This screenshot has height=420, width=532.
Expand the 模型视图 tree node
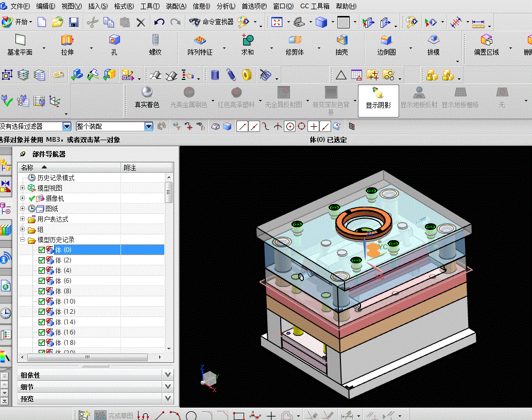pos(22,188)
